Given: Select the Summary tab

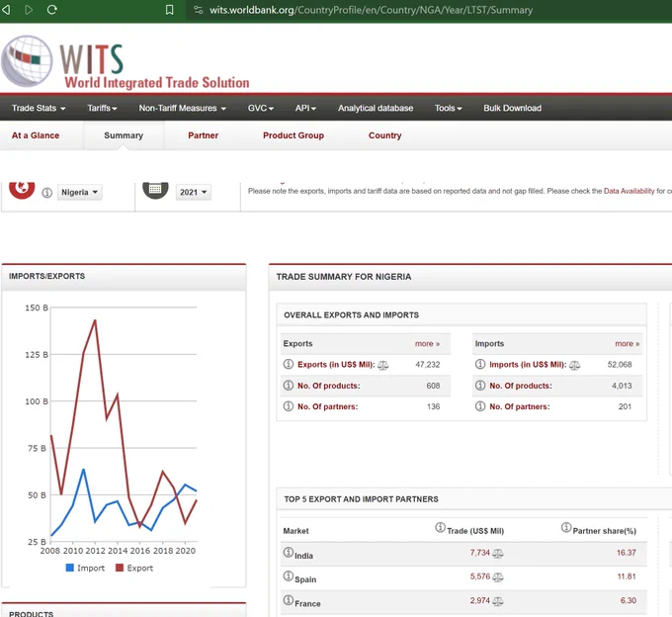Looking at the screenshot, I should click(124, 135).
